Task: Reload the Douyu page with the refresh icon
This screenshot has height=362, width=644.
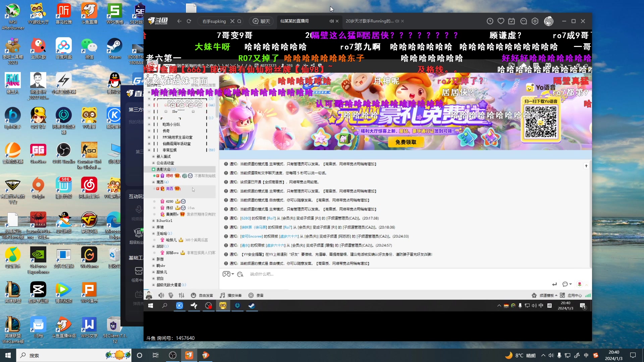Action: (189, 21)
